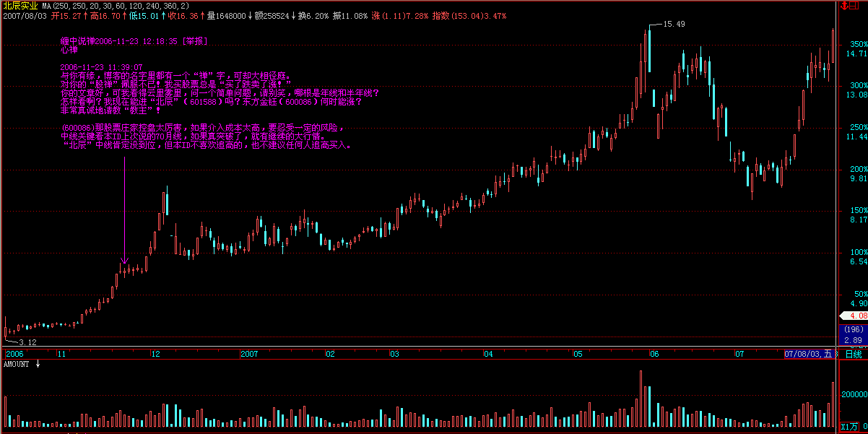Click the [举报] report link
The width and height of the screenshot is (868, 434).
194,42
